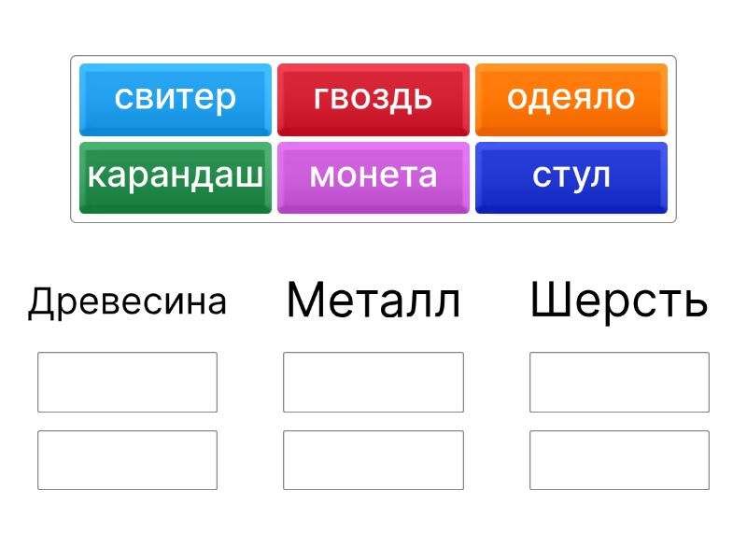747x560 pixels.
Task: Select the bottom drop slot under Древесина
Action: pyautogui.click(x=127, y=460)
